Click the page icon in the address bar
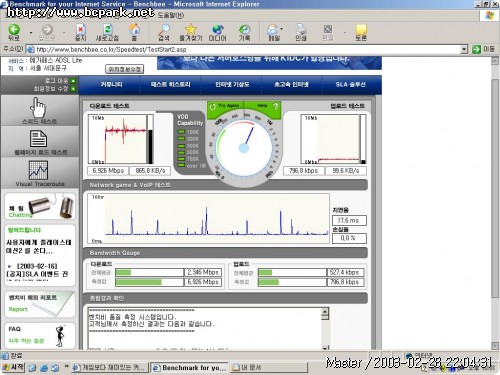 [31, 50]
